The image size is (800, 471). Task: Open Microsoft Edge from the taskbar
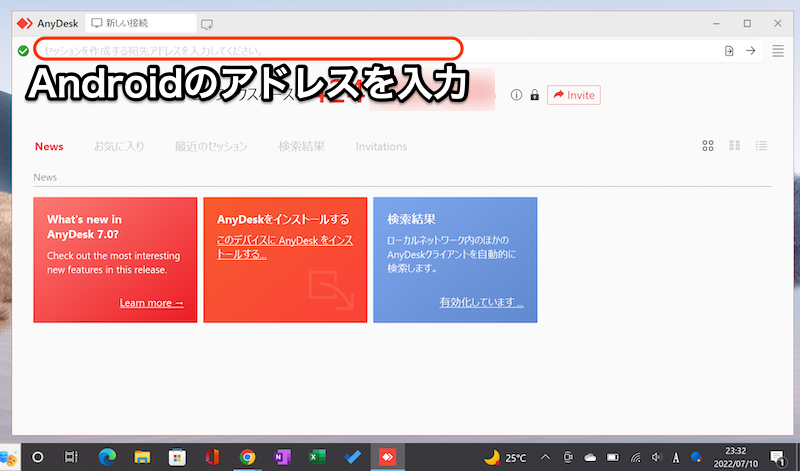click(106, 457)
